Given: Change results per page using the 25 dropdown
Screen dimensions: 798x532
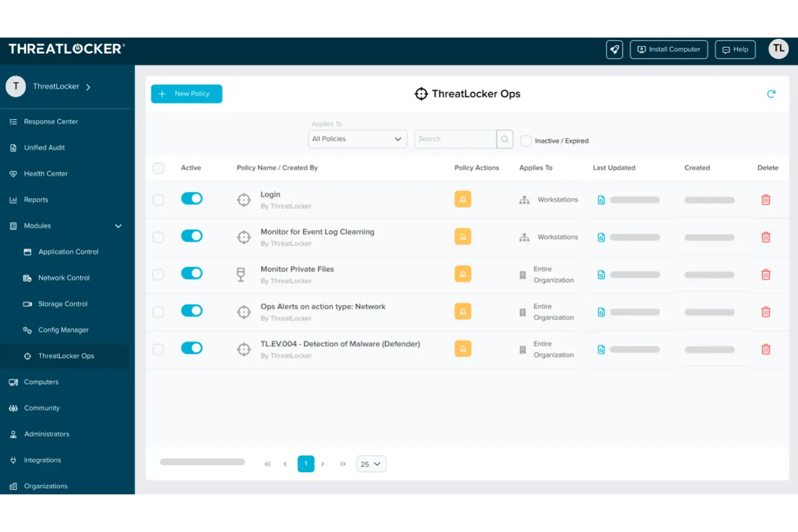Looking at the screenshot, I should pos(371,464).
